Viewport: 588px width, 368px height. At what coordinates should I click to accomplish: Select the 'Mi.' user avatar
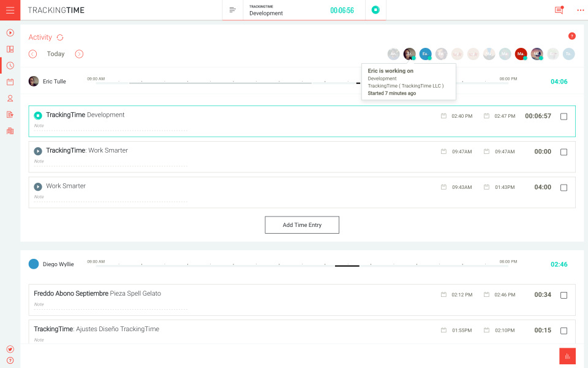537,54
